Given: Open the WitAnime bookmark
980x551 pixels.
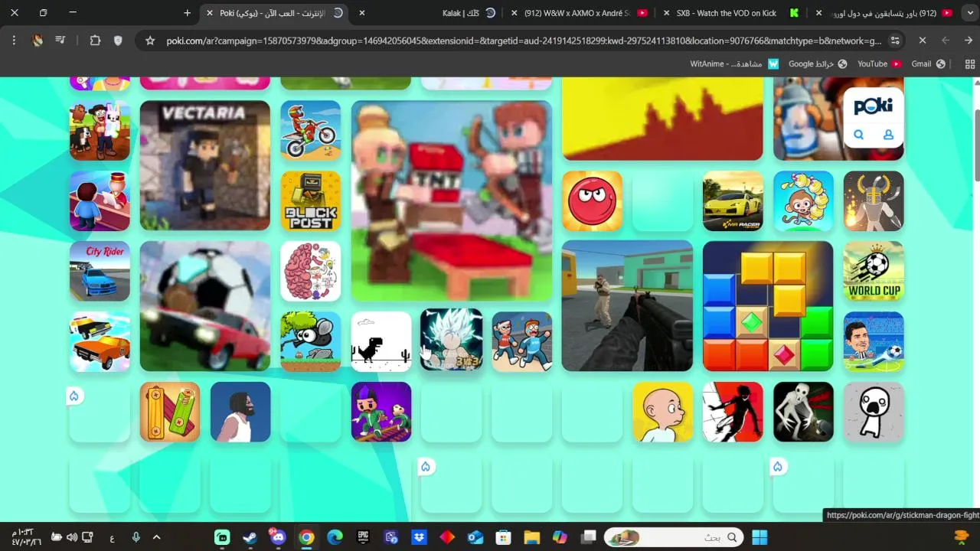Looking at the screenshot, I should click(x=734, y=64).
